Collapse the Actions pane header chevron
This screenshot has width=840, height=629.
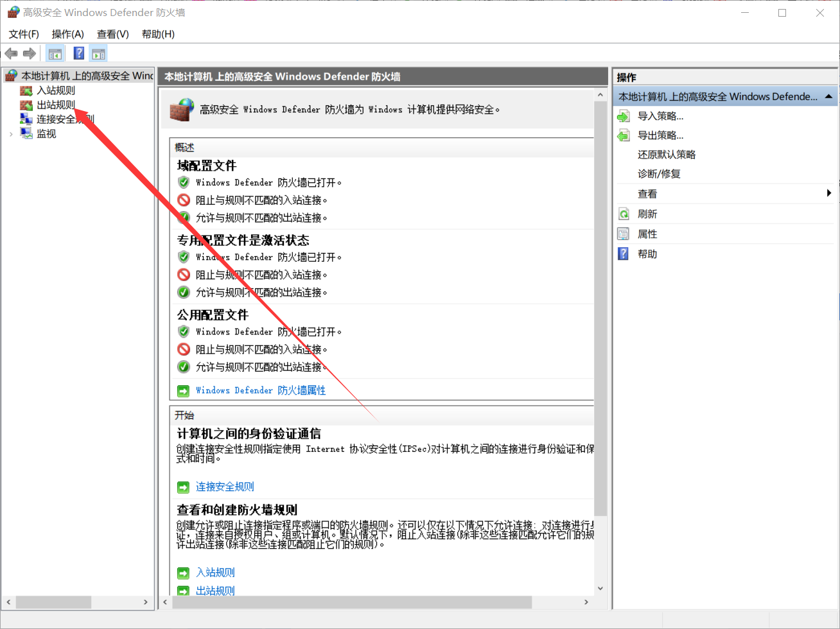point(828,96)
